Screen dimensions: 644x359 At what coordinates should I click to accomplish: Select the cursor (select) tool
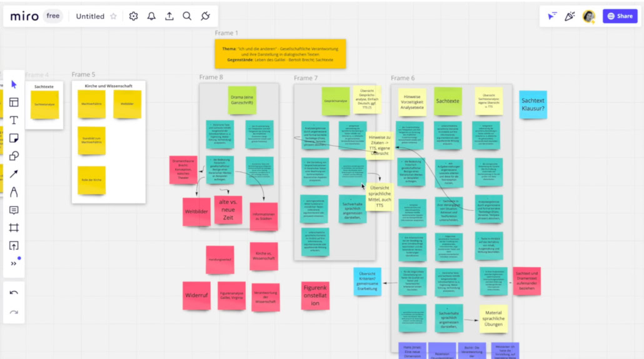click(x=14, y=84)
